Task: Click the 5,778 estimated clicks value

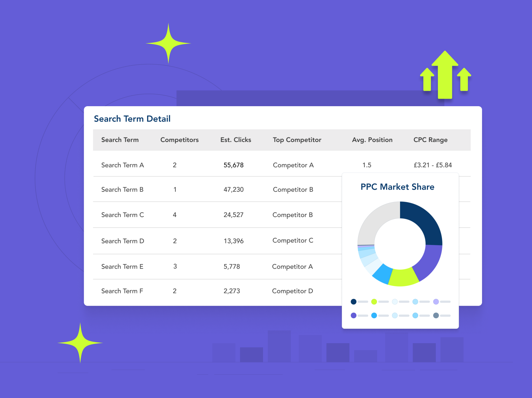Action: pyautogui.click(x=232, y=267)
